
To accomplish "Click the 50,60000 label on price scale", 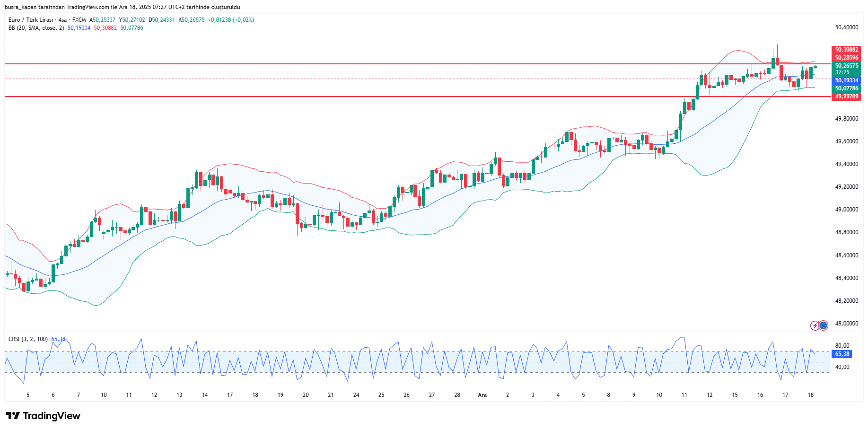I will click(x=846, y=27).
